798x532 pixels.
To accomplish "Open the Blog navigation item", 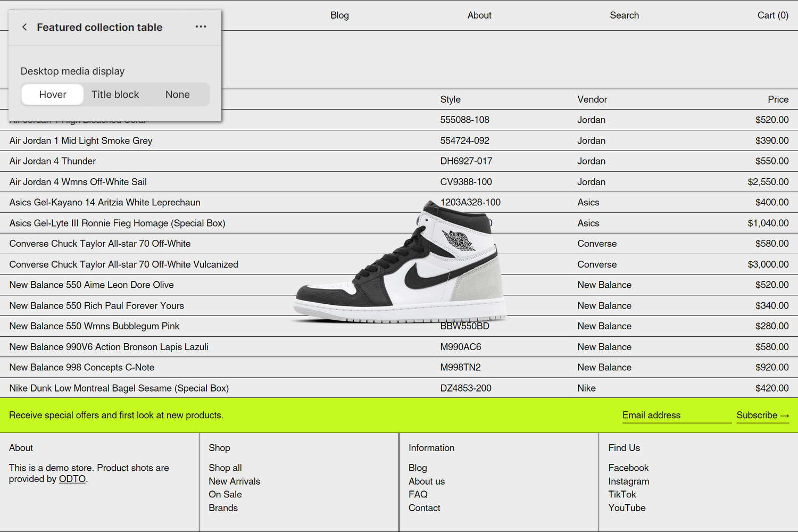I will 339,15.
